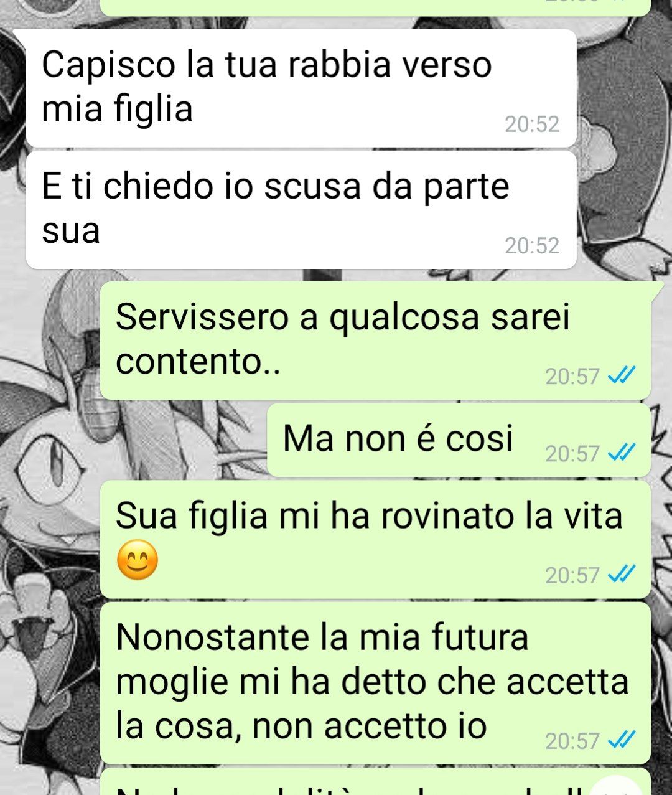
Task: Tap 20:57 timestamp beside 'Ma non é cosi'
Action: coord(572,453)
